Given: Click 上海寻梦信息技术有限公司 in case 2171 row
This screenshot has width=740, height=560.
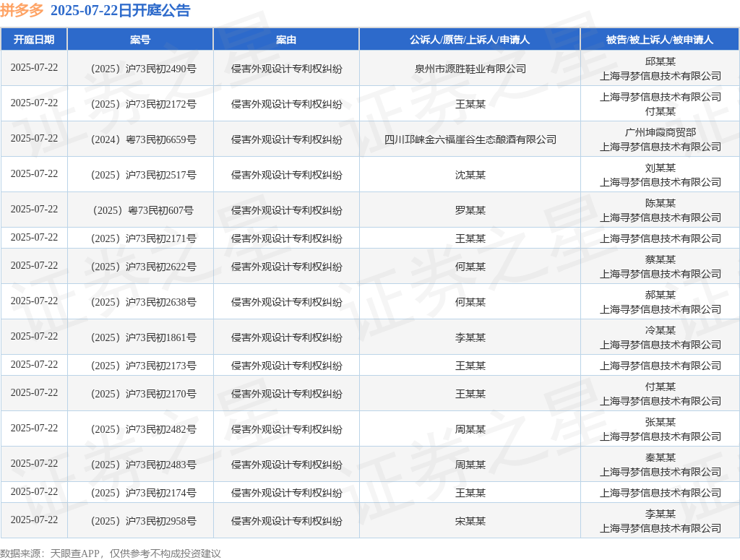Looking at the screenshot, I should click(x=661, y=238).
